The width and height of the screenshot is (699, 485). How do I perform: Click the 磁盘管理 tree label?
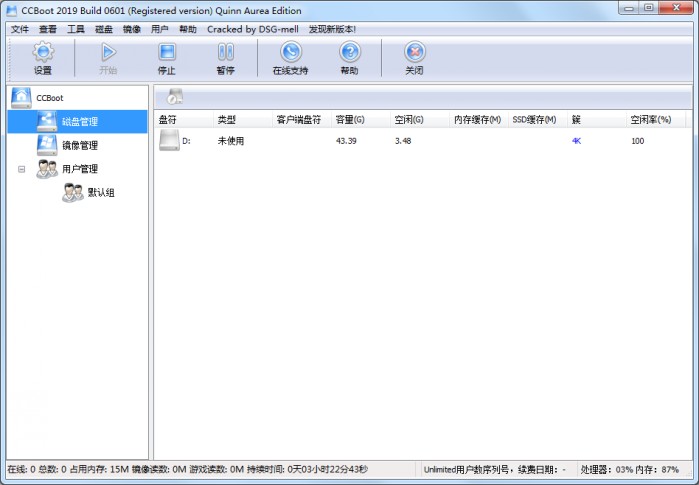[x=80, y=122]
